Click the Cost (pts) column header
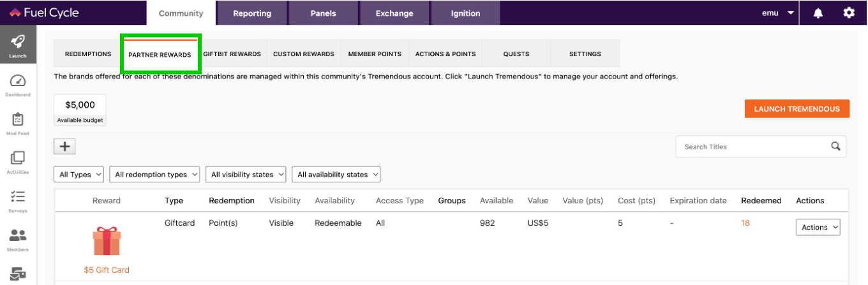868x285 pixels. pyautogui.click(x=636, y=200)
